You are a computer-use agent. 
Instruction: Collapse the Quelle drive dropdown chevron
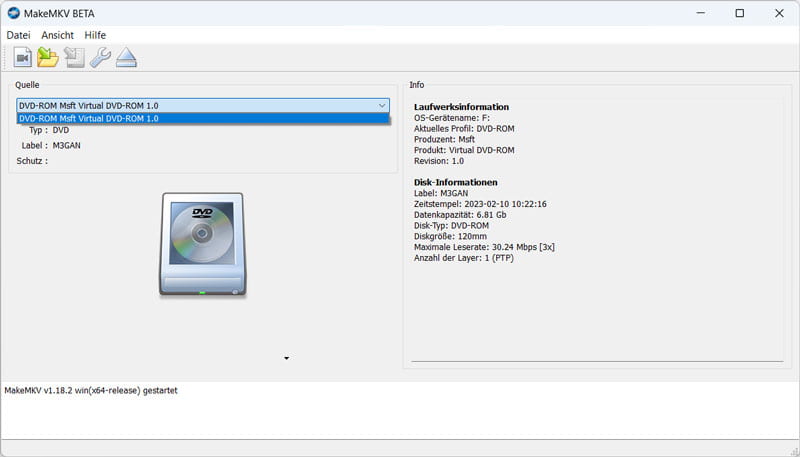pos(382,105)
